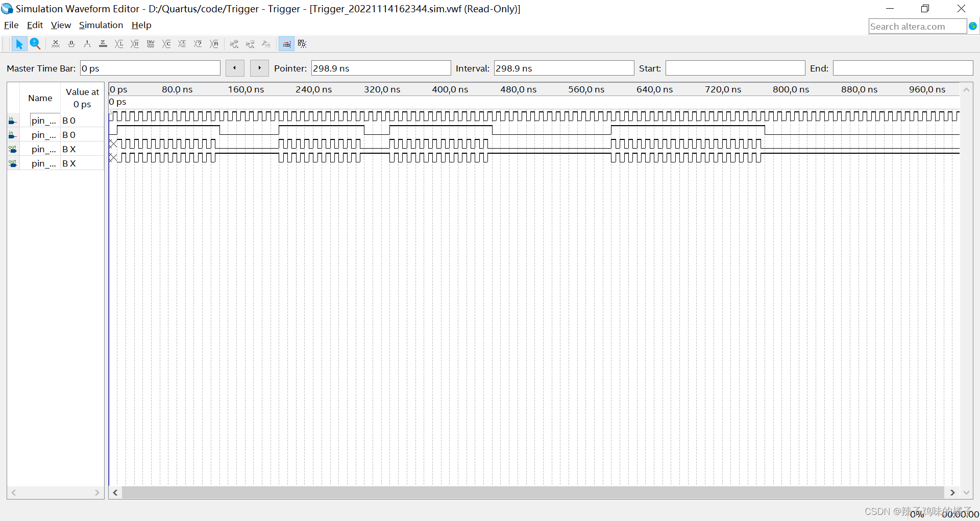Move time bar to previous transition
This screenshot has height=521, width=980.
click(235, 68)
